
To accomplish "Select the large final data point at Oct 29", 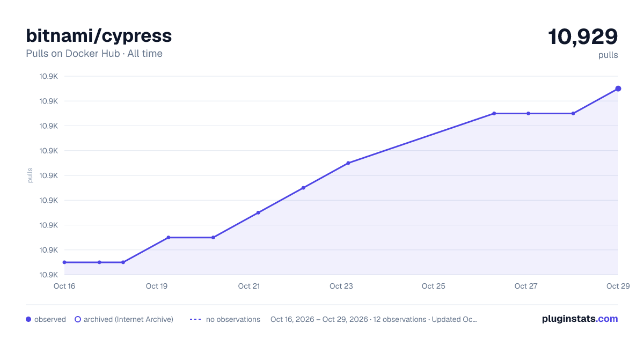I will 618,89.
